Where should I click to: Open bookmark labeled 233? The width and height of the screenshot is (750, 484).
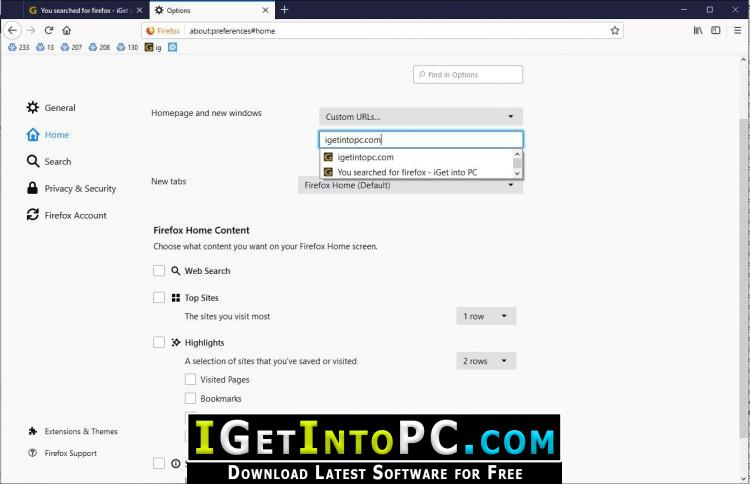coord(19,47)
